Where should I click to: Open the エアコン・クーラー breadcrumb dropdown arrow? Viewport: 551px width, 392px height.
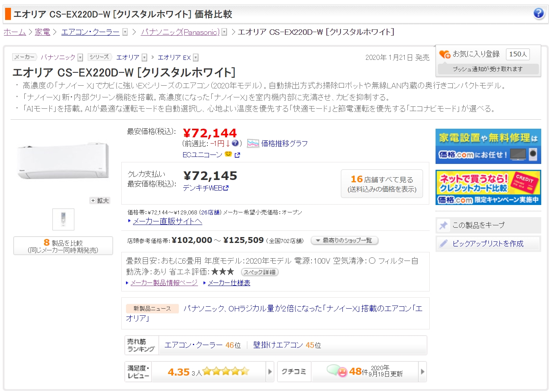pos(125,32)
